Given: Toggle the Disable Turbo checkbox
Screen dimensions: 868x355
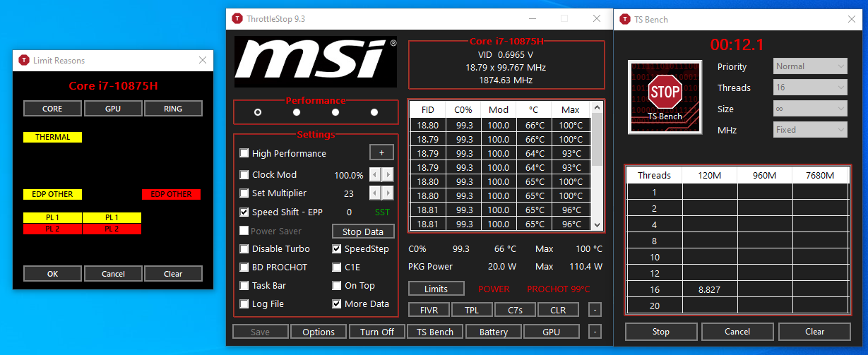Looking at the screenshot, I should pyautogui.click(x=244, y=249).
